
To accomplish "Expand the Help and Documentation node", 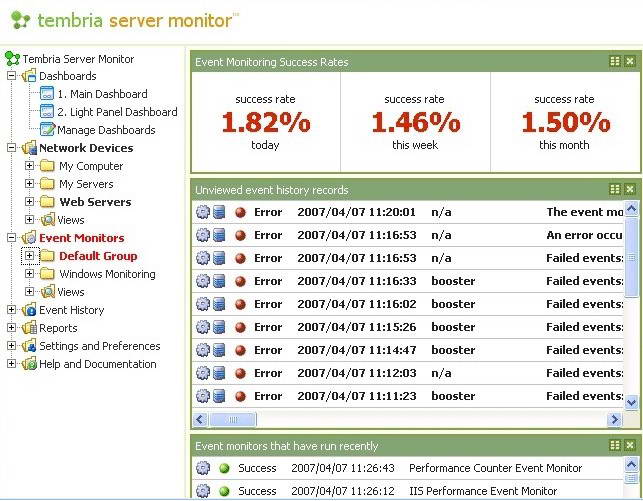I will tap(12, 364).
